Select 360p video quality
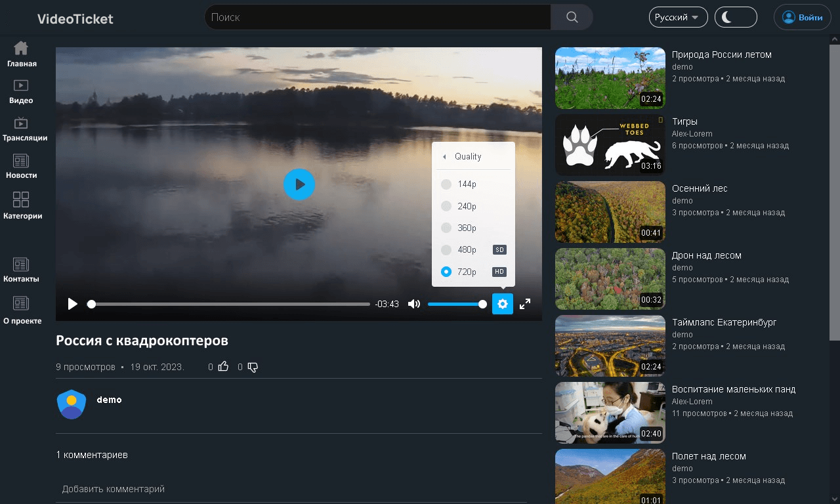Screen dimensions: 840x504 [466, 228]
